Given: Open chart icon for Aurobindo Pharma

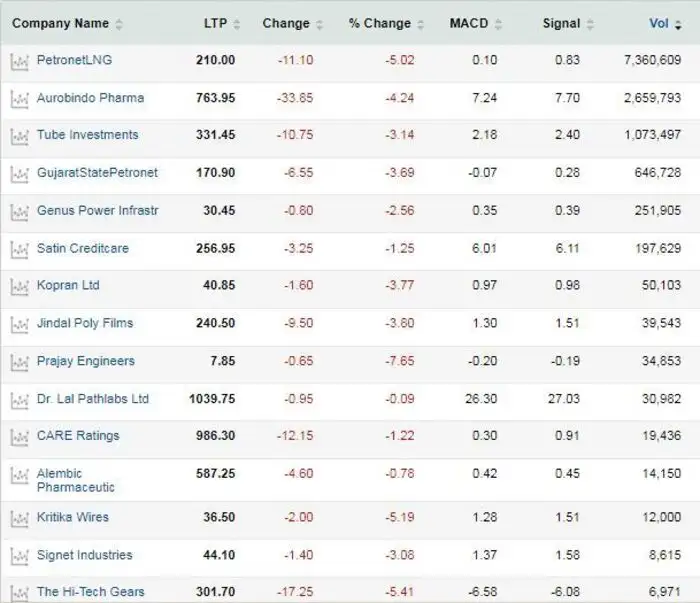Looking at the screenshot, I should (19, 99).
